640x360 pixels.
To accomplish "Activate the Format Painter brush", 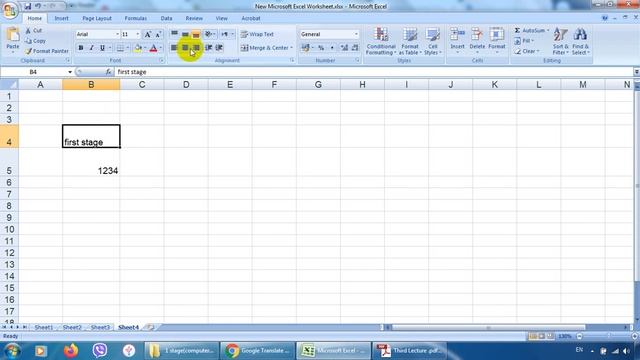I will [47, 51].
